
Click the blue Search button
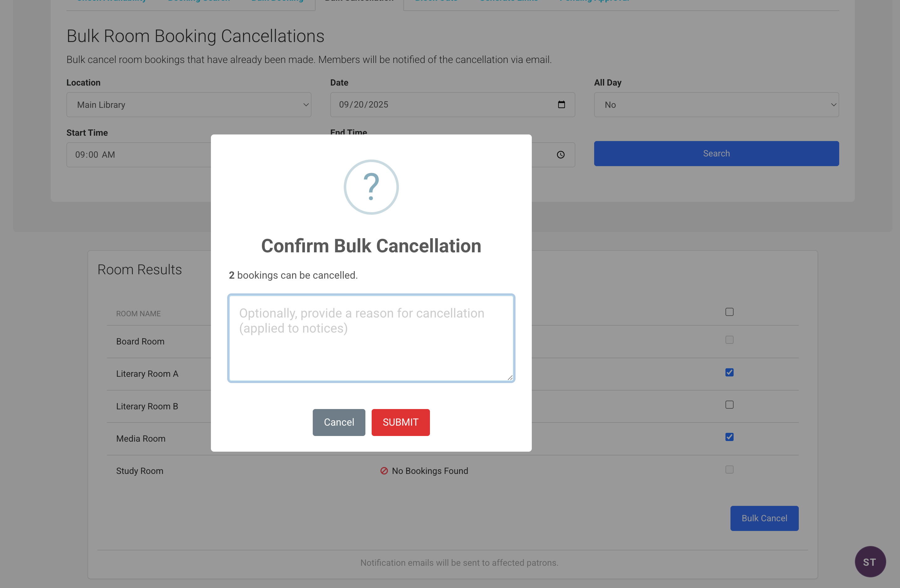pos(716,154)
